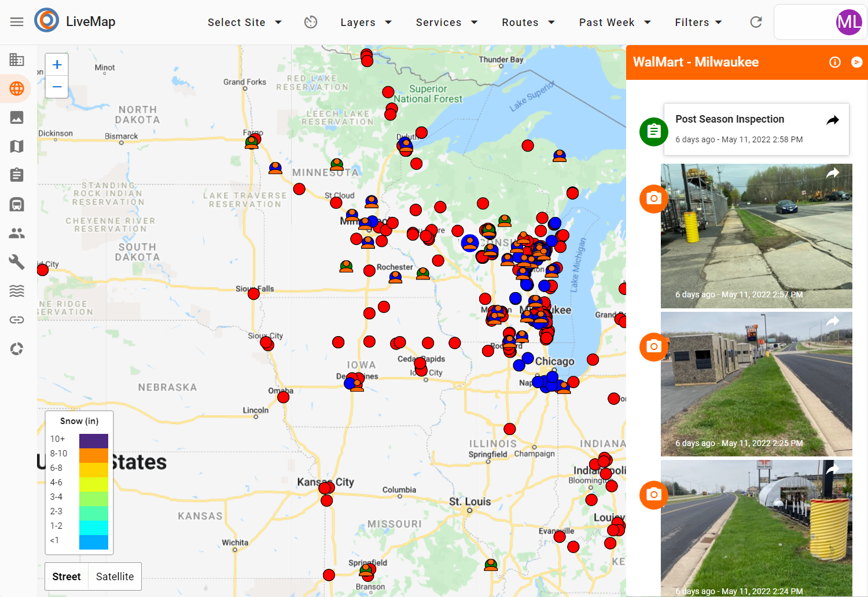Open the Routes menu
The image size is (868, 597).
pyautogui.click(x=528, y=22)
